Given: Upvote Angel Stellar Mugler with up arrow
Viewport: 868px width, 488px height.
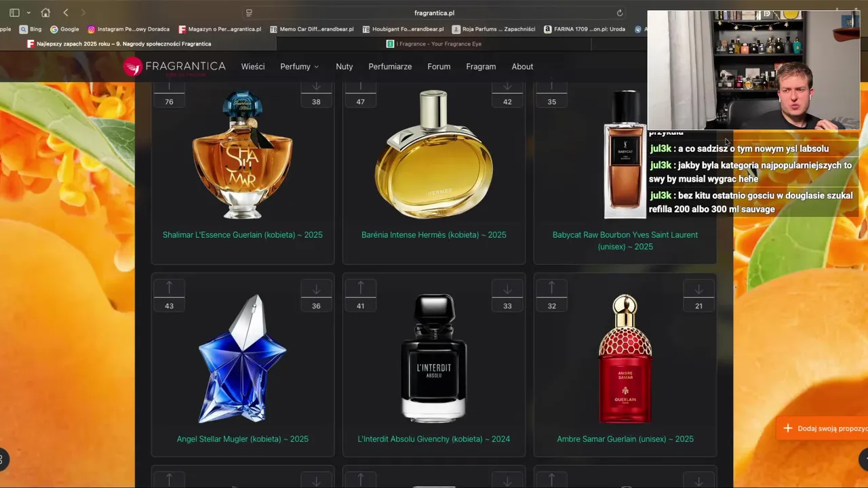Looking at the screenshot, I should pyautogui.click(x=169, y=288).
